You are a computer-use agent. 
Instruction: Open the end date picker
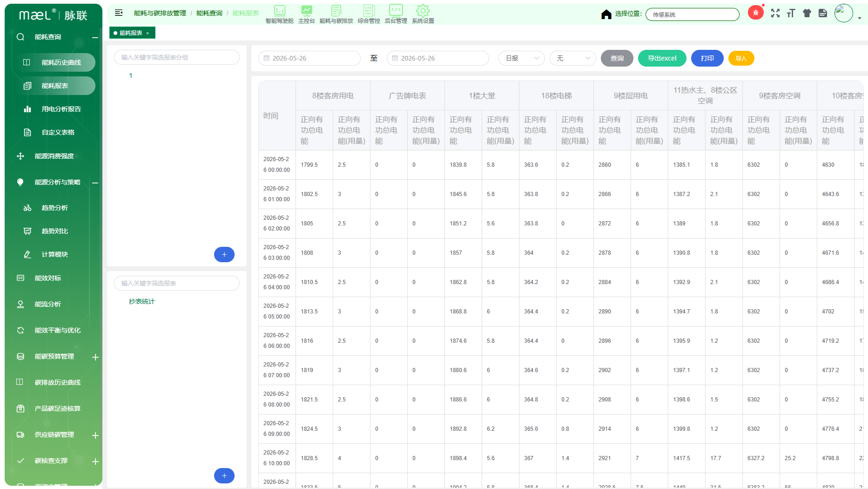point(438,58)
